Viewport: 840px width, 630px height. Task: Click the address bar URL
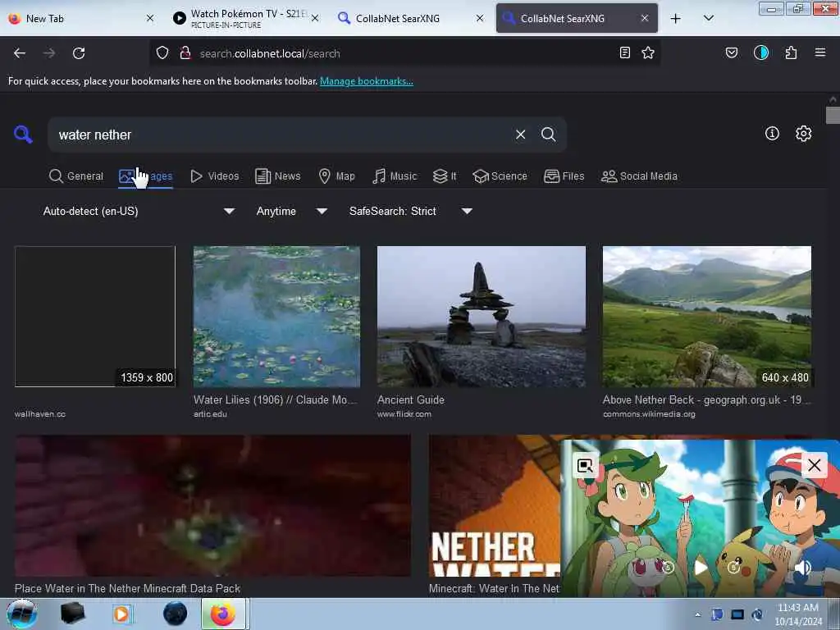[x=270, y=53]
